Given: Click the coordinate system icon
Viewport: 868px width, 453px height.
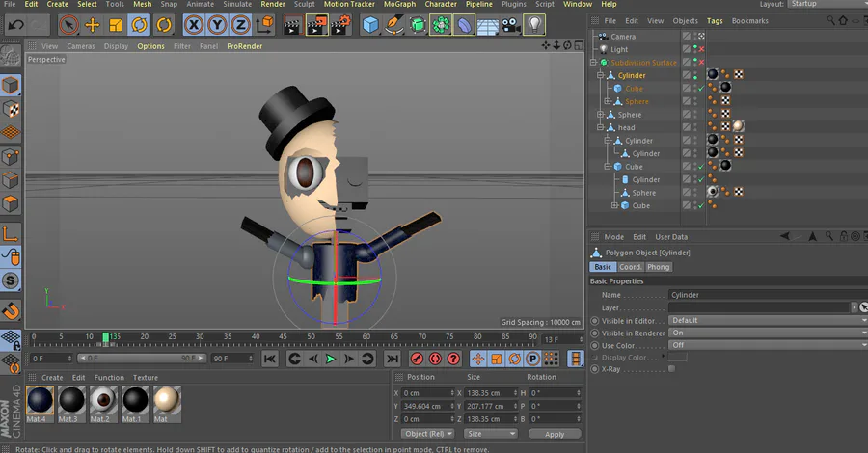Looking at the screenshot, I should [264, 25].
